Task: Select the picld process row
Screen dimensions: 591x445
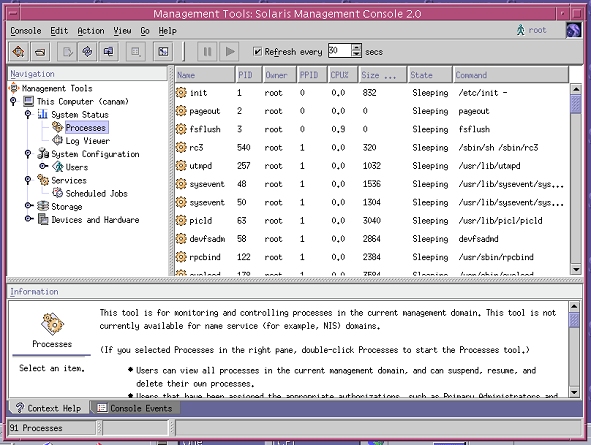Action: (x=371, y=220)
